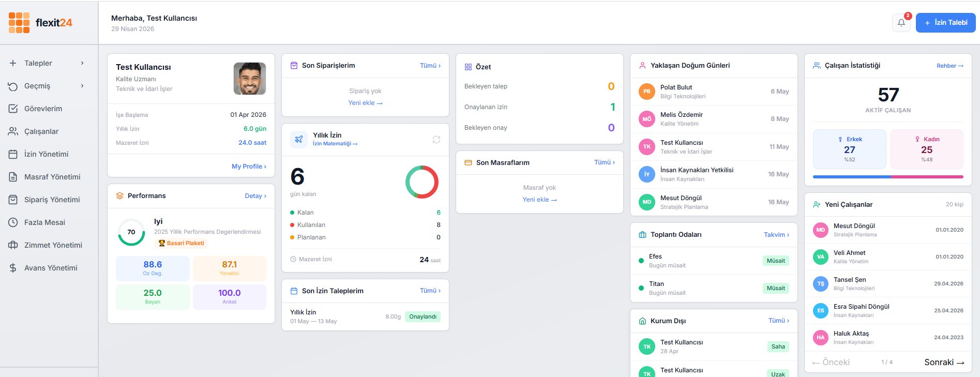Click the Zimmet Yönetimi icon in sidebar
Screen dimensions: 980x377
tap(13, 245)
